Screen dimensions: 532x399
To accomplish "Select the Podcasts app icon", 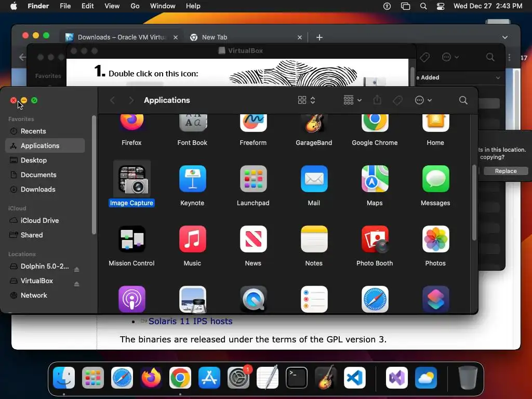I will [x=131, y=299].
